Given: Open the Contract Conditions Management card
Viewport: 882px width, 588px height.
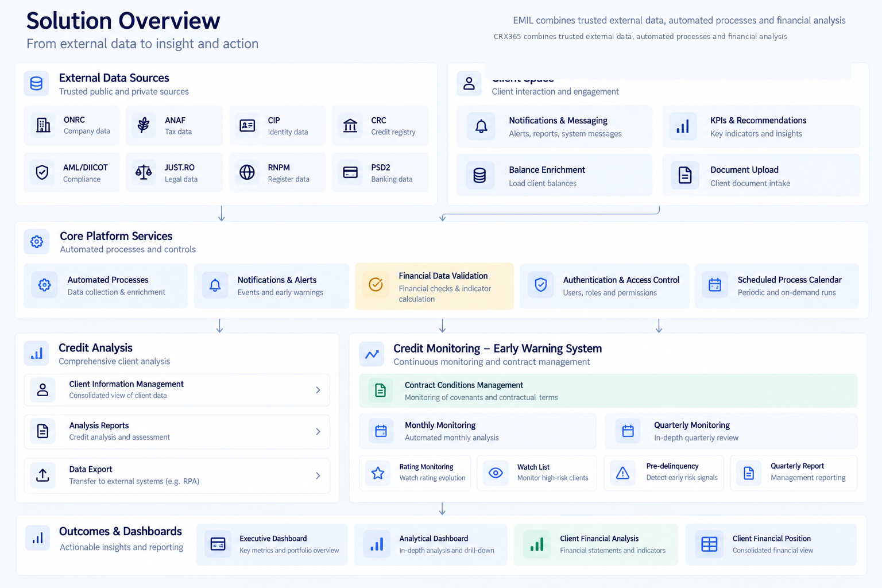Looking at the screenshot, I should coord(608,391).
